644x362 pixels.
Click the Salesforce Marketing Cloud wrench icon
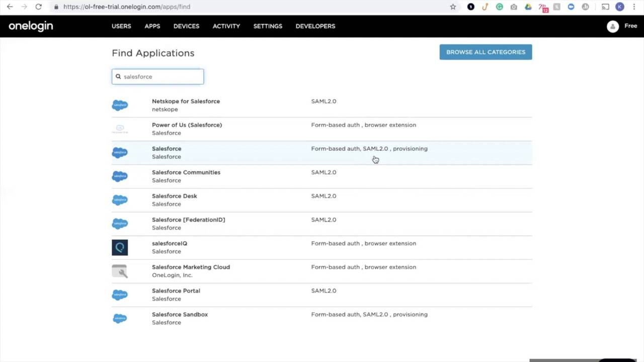120,271
